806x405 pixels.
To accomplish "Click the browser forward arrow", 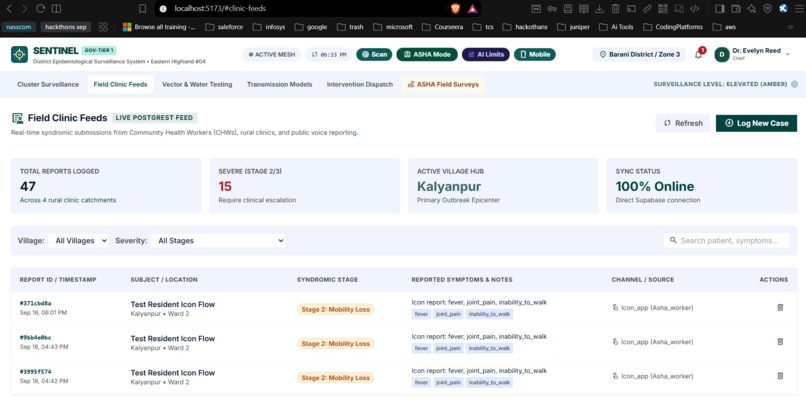I will [25, 8].
